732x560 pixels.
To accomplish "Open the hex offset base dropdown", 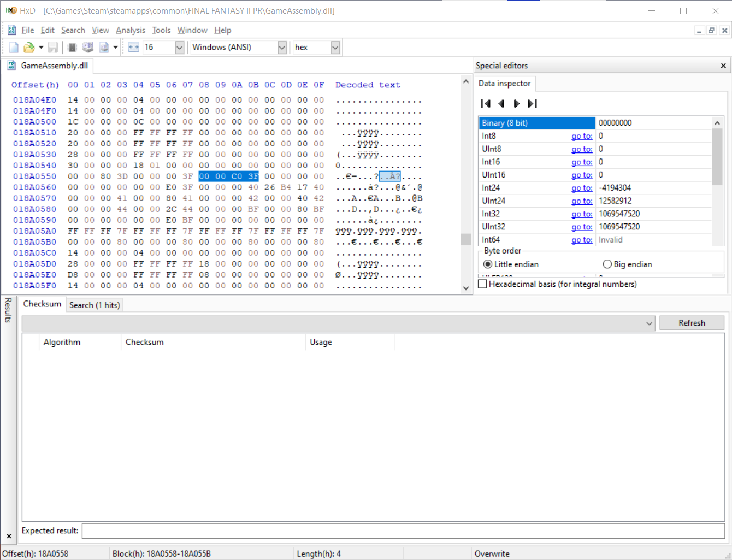I will 335,48.
